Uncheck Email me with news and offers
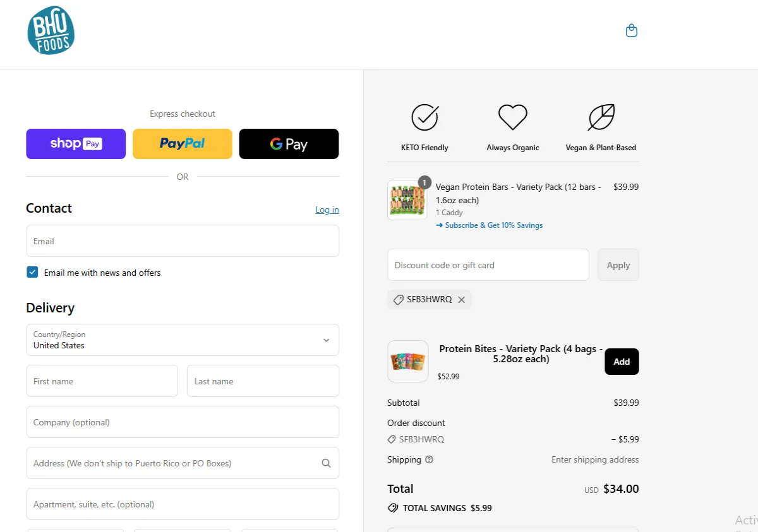The image size is (758, 532). point(32,272)
